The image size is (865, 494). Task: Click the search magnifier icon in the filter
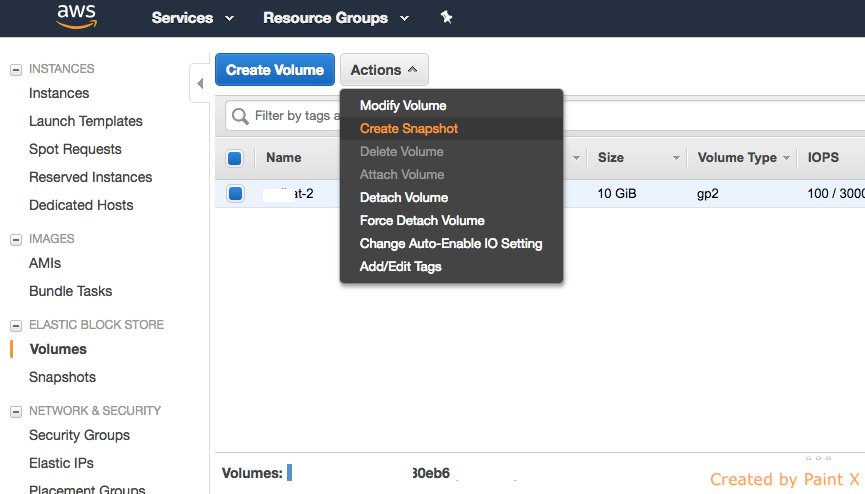point(240,116)
